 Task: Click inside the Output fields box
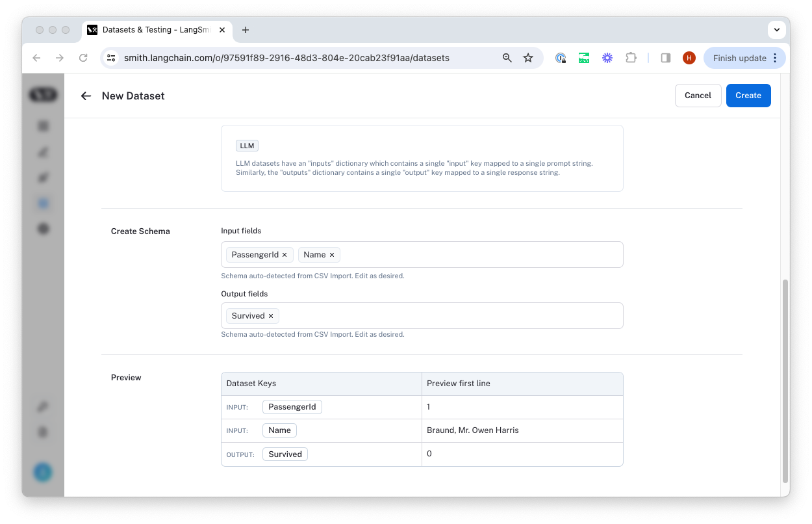pyautogui.click(x=448, y=316)
